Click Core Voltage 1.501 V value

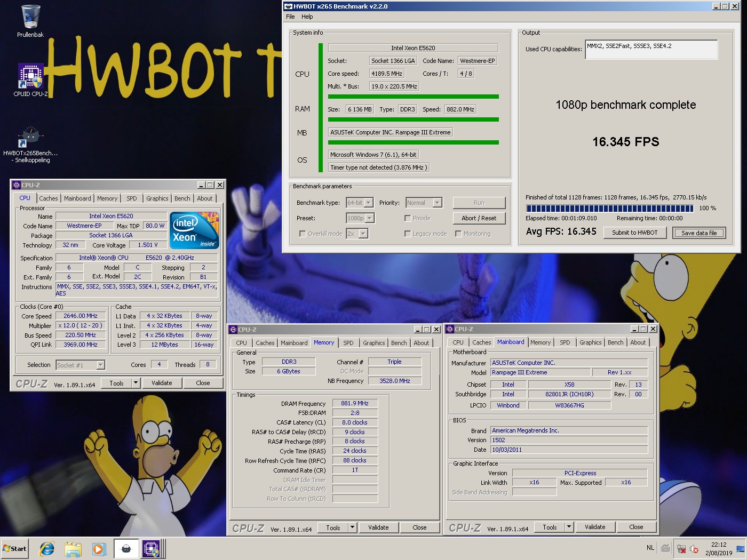(x=148, y=245)
